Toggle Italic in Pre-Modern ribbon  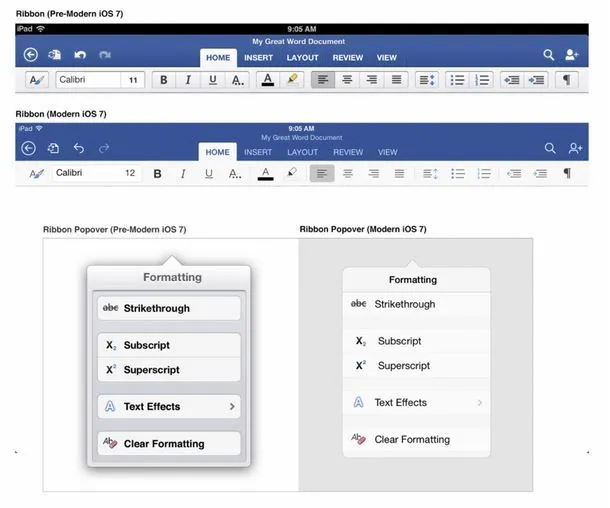[x=188, y=80]
